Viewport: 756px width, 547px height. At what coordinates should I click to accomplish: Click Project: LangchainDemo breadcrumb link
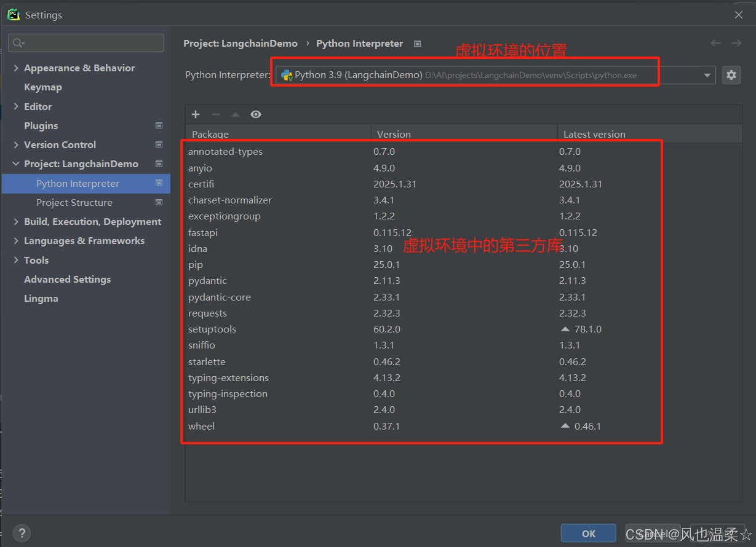coord(241,44)
